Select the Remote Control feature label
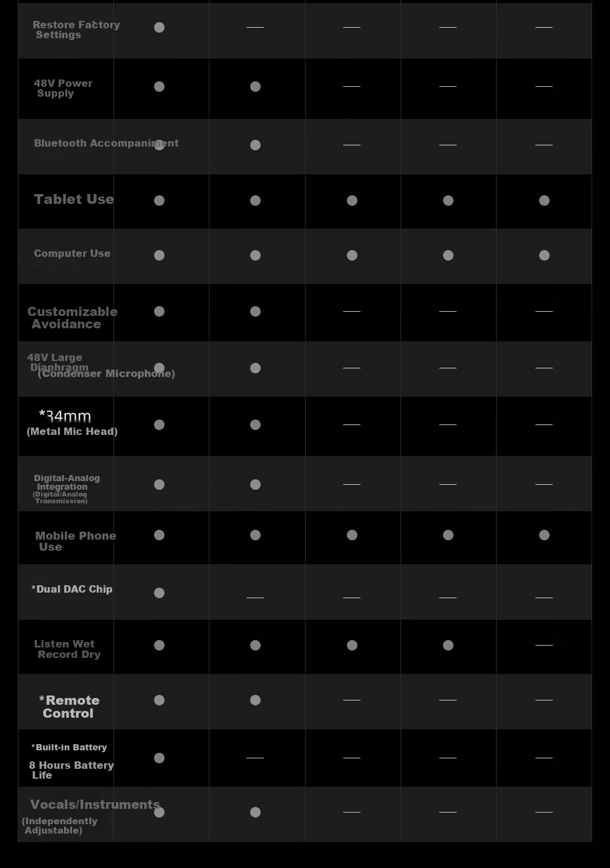The height and width of the screenshot is (868, 610). pos(69,707)
